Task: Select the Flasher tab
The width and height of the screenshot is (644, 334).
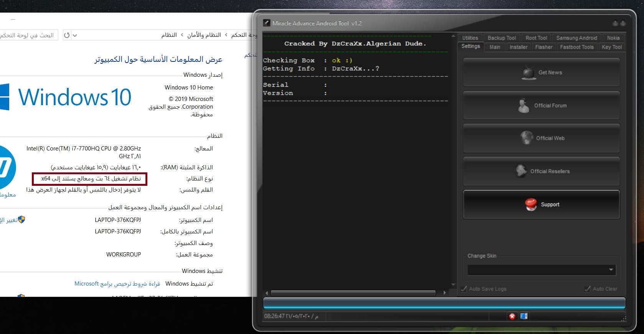Action: [544, 47]
